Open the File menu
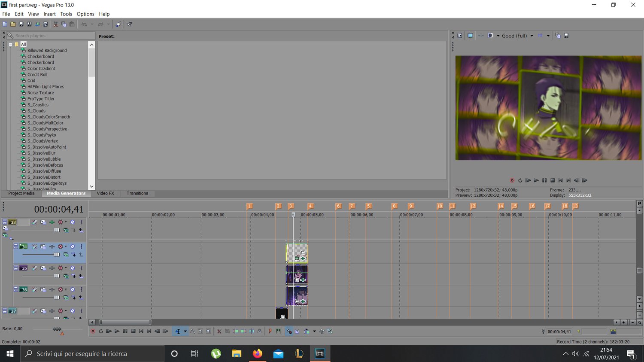Screen dimensions: 644x362 [x=6, y=14]
